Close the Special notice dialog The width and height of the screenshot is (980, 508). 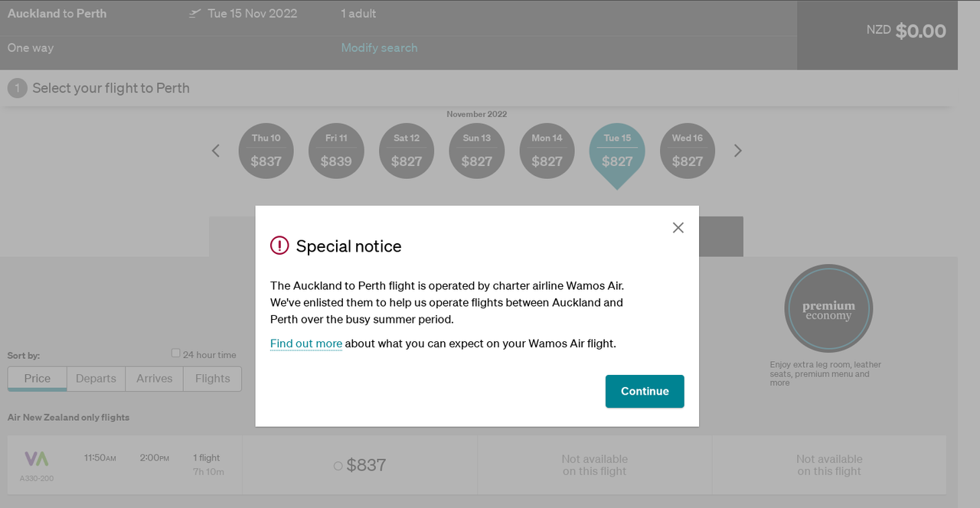click(678, 227)
